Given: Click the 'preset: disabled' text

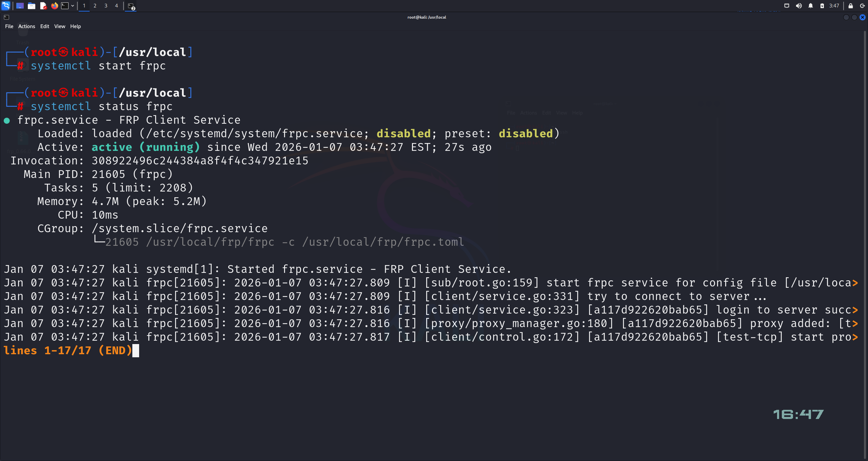Looking at the screenshot, I should tap(499, 134).
